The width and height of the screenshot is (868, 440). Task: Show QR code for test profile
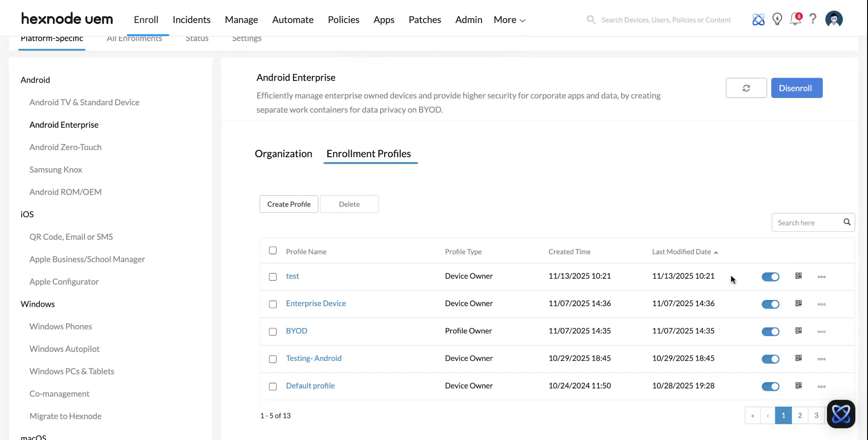pos(798,276)
